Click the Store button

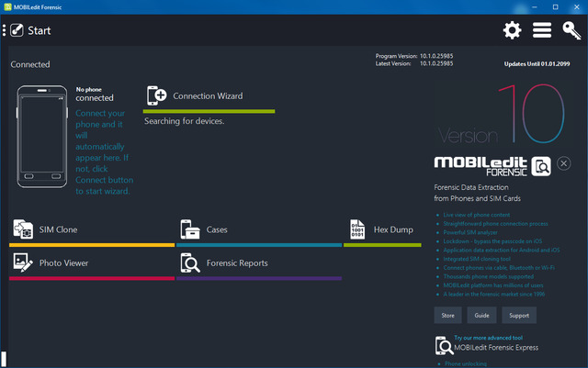tap(448, 315)
